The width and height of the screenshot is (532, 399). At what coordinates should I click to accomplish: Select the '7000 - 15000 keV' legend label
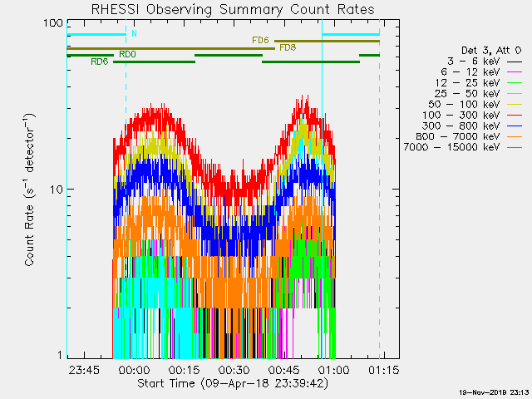[451, 147]
